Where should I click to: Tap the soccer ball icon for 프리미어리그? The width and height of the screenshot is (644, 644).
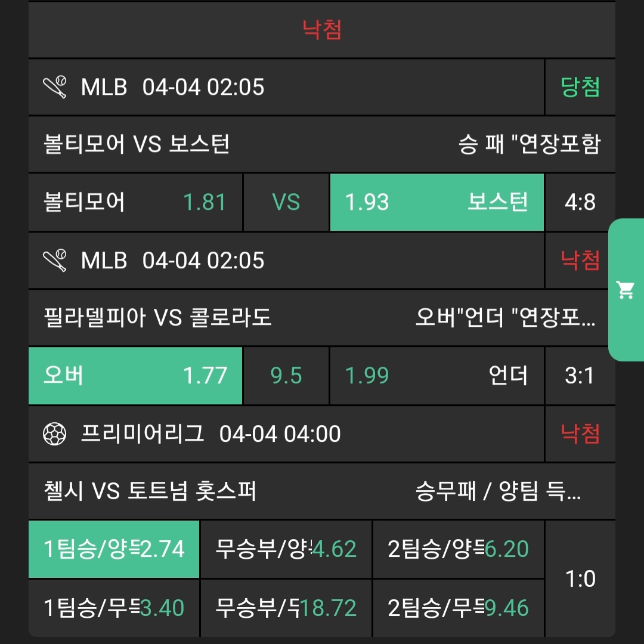click(55, 434)
